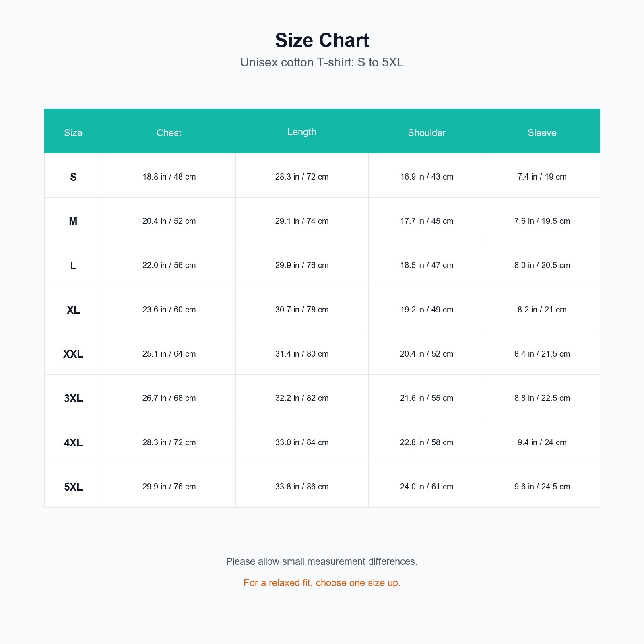Click the 3XL size label
Image resolution: width=644 pixels, height=644 pixels.
[x=73, y=398]
